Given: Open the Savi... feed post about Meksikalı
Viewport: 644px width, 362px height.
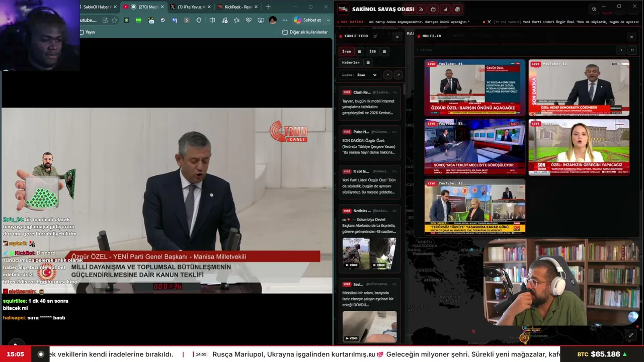Looking at the screenshot, I should click(x=370, y=311).
